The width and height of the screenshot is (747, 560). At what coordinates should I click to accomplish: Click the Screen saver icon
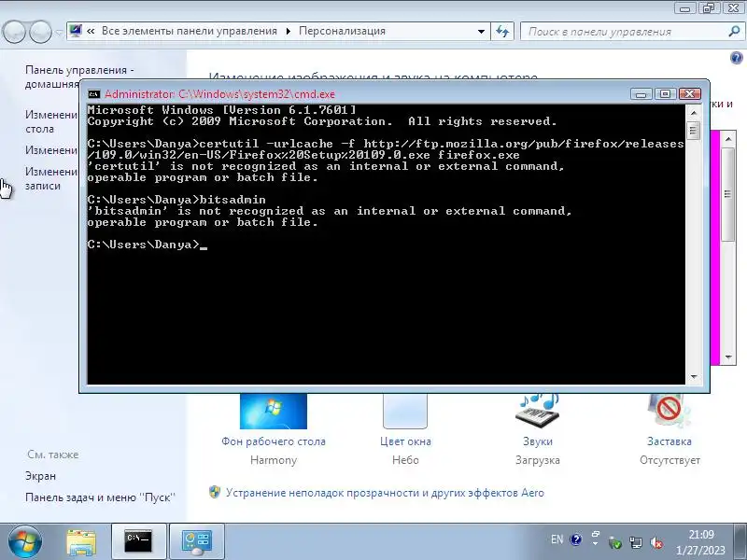(x=669, y=411)
